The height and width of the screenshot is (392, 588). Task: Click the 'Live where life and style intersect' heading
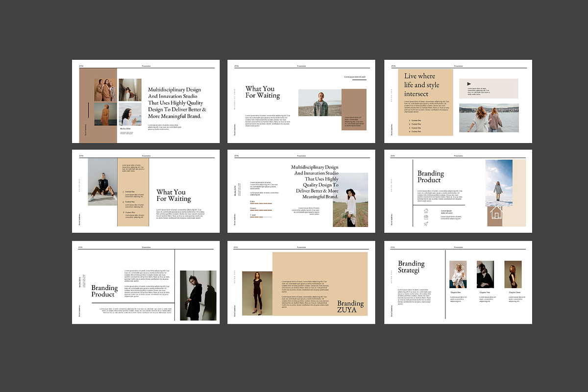[422, 85]
